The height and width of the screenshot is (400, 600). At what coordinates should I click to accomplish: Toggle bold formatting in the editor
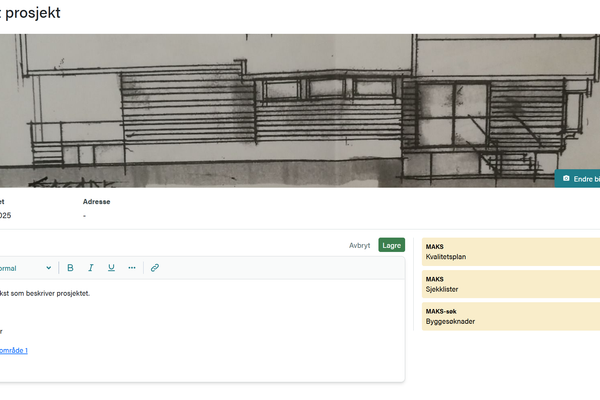click(70, 268)
